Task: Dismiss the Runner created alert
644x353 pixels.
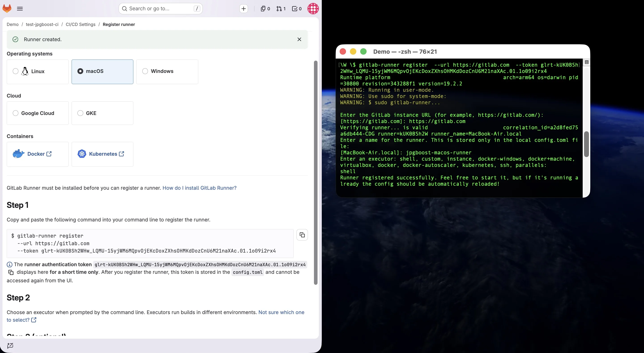Action: (299, 39)
